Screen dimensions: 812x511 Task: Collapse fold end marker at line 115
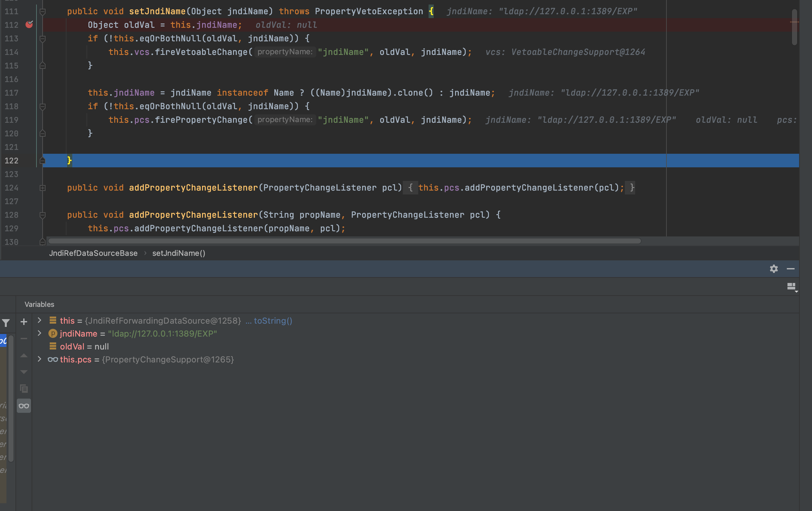click(43, 66)
